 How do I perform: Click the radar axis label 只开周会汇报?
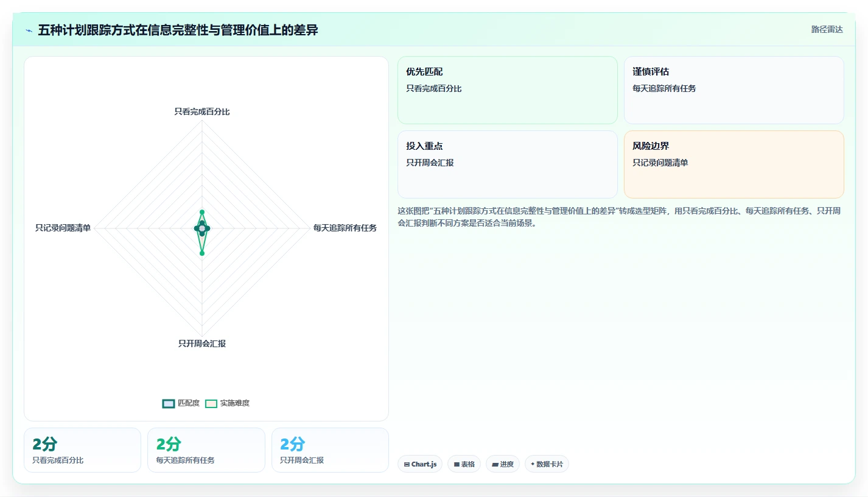pyautogui.click(x=202, y=344)
